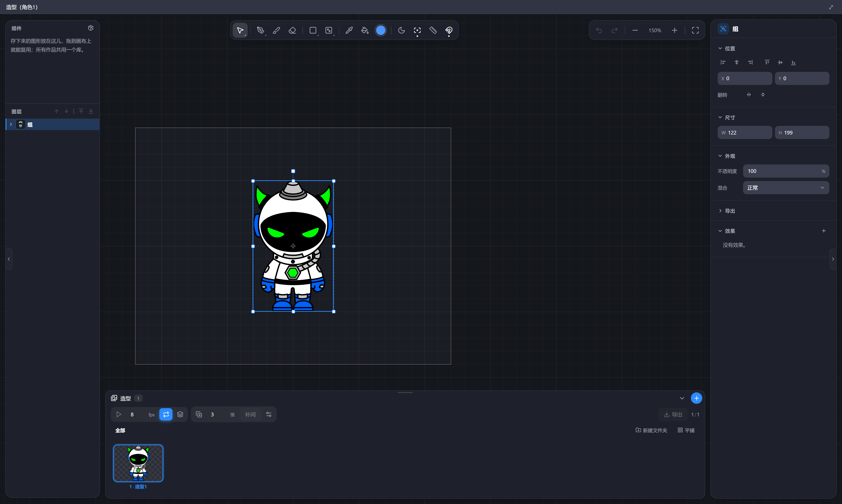Viewport: 842px width, 504px height.
Task: Zoom in with the plus button
Action: pos(674,30)
